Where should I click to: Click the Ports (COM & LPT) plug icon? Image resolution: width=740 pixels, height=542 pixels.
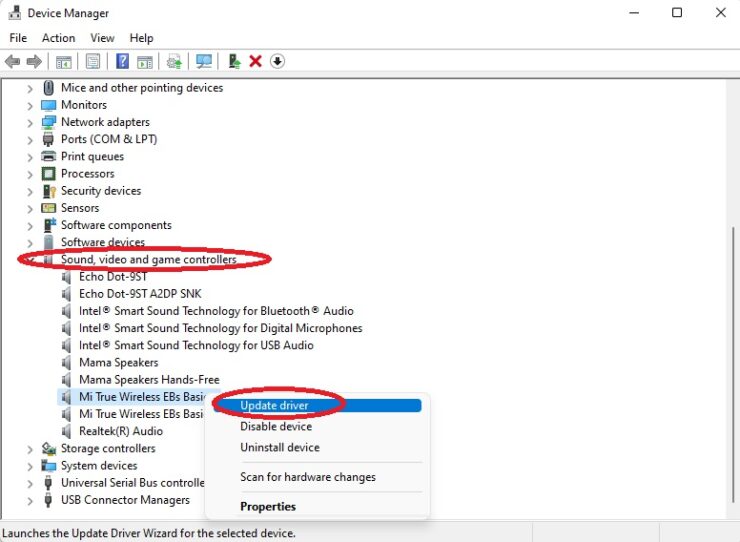(x=48, y=139)
